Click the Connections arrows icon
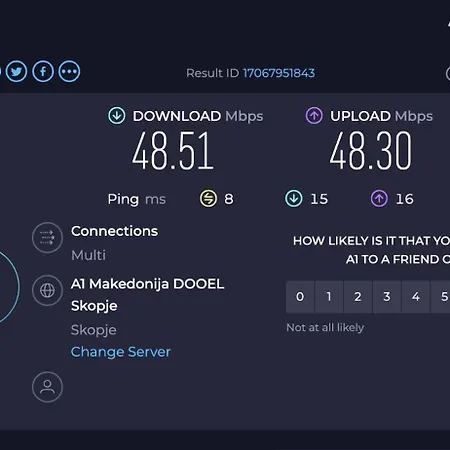The image size is (450, 450). tap(47, 238)
